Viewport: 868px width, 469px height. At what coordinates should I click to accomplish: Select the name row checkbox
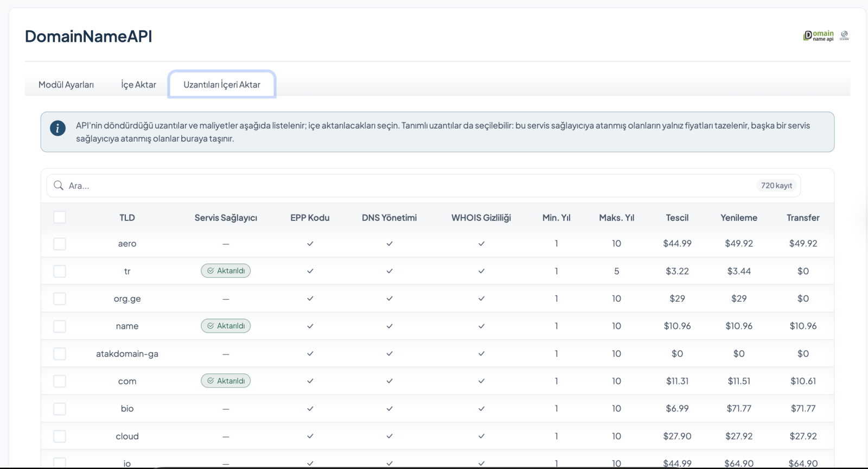point(60,326)
